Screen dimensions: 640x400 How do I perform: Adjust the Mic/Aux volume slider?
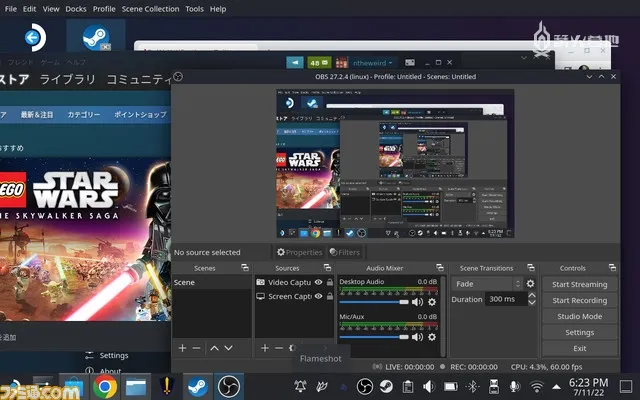(x=374, y=337)
